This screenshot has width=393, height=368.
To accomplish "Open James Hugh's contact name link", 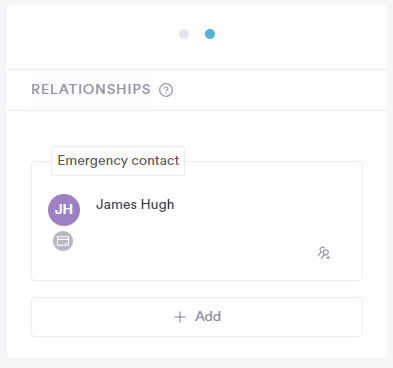I will [x=135, y=204].
